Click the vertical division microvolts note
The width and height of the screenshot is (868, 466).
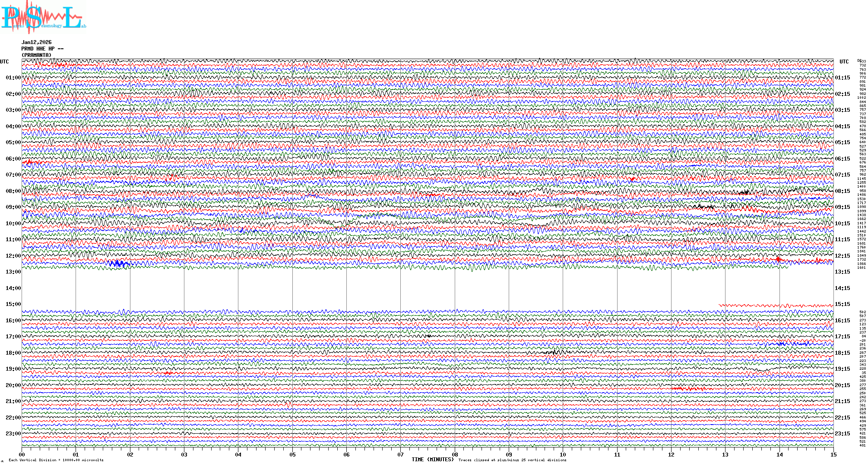(56, 460)
